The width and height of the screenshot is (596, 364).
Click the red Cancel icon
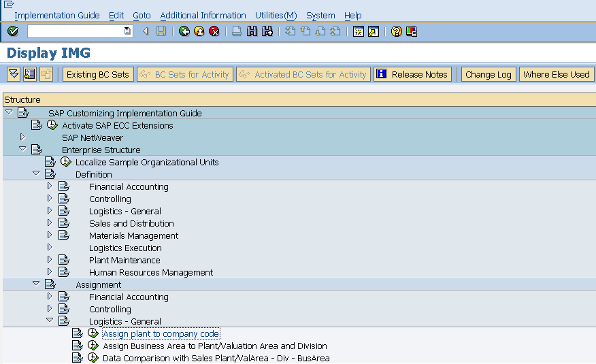tap(214, 31)
